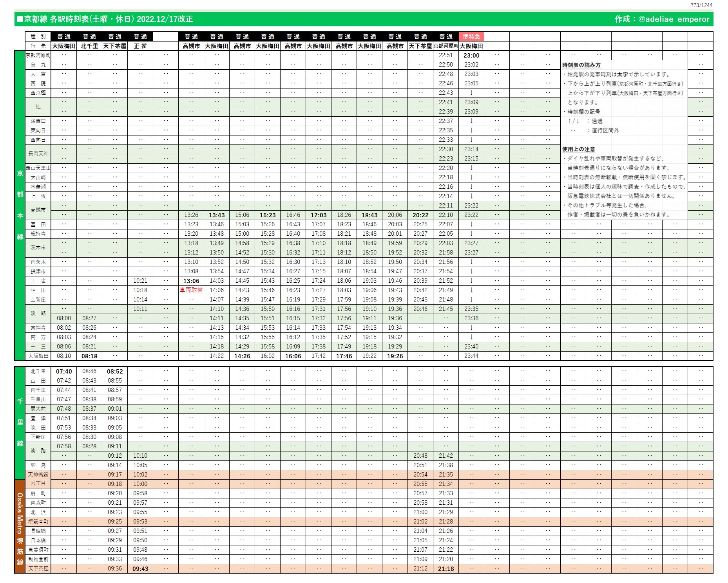Click the 崇禅寺 station label

(x=38, y=328)
